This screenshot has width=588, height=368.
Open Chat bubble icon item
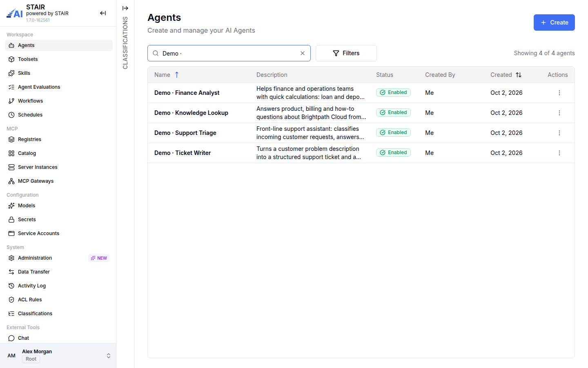point(11,338)
